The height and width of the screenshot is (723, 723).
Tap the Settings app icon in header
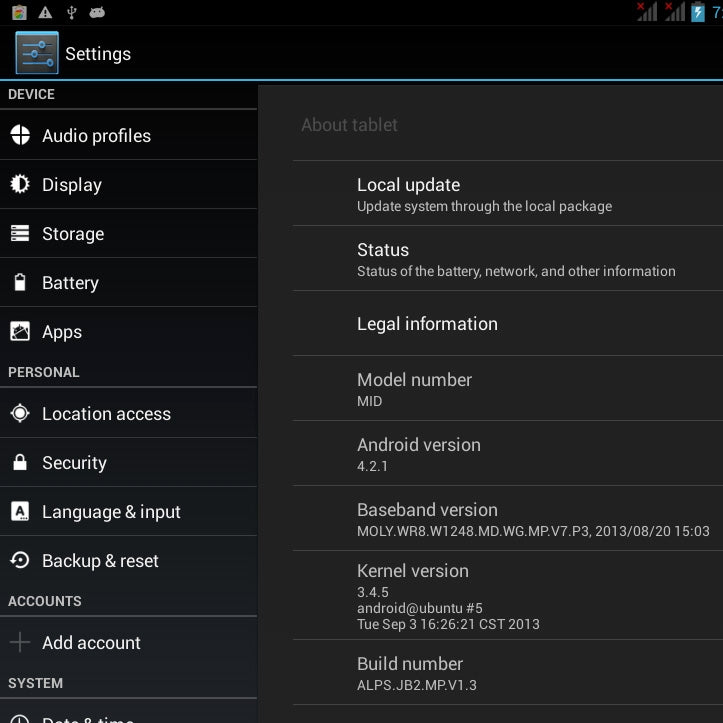pyautogui.click(x=37, y=53)
